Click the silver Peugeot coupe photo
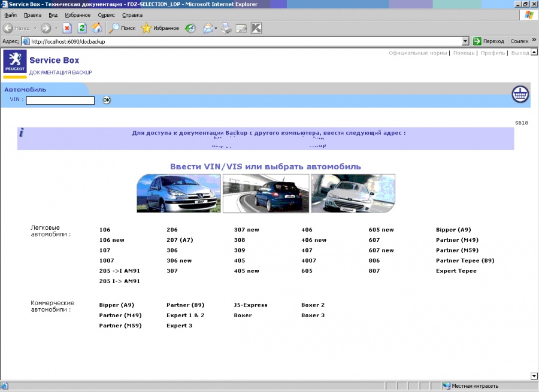539x392 pixels. [353, 193]
